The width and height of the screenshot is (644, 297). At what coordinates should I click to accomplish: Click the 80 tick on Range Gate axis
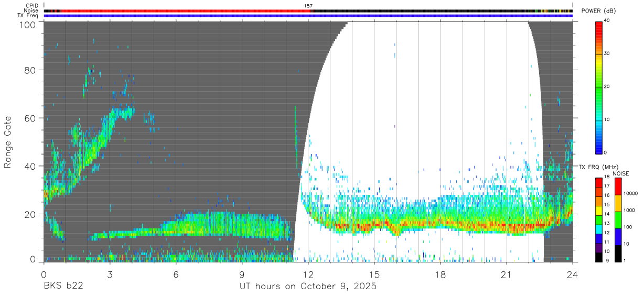pyautogui.click(x=29, y=70)
